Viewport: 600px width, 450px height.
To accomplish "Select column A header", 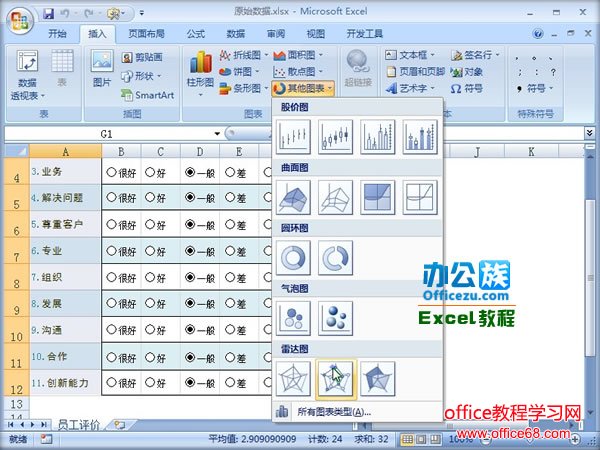I will pos(65,152).
